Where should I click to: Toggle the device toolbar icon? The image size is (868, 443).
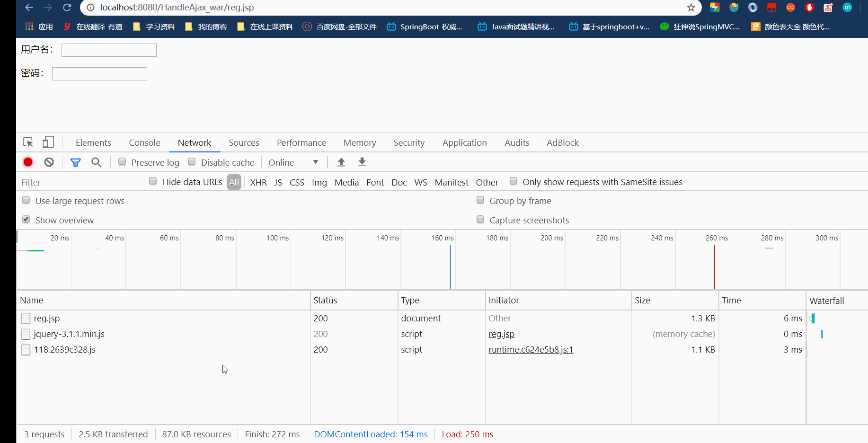click(48, 142)
